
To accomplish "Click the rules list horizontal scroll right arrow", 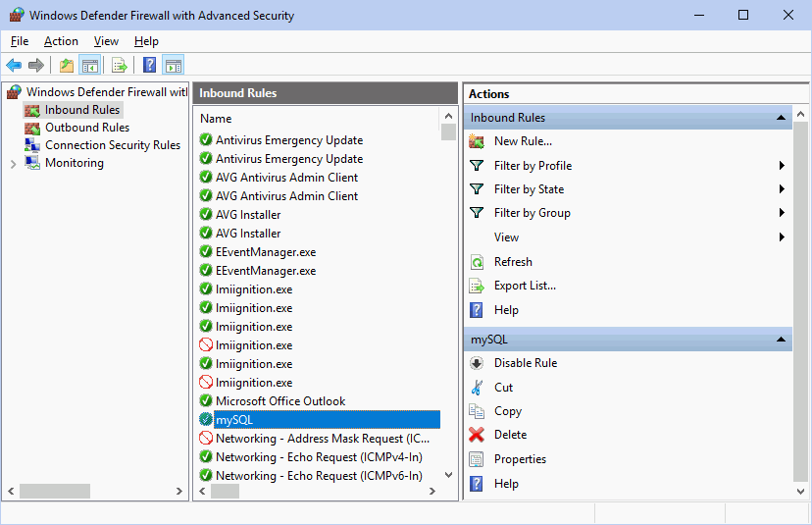I will tap(432, 491).
